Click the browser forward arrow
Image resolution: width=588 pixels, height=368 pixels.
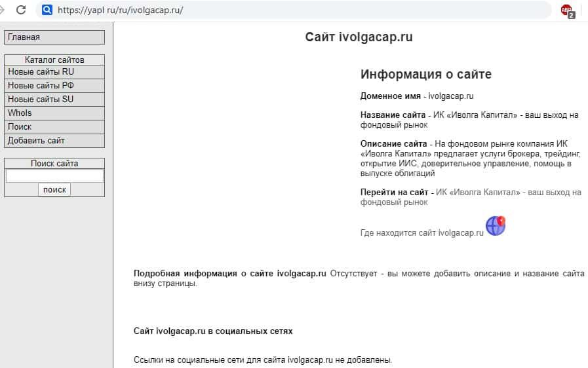click(x=2, y=10)
